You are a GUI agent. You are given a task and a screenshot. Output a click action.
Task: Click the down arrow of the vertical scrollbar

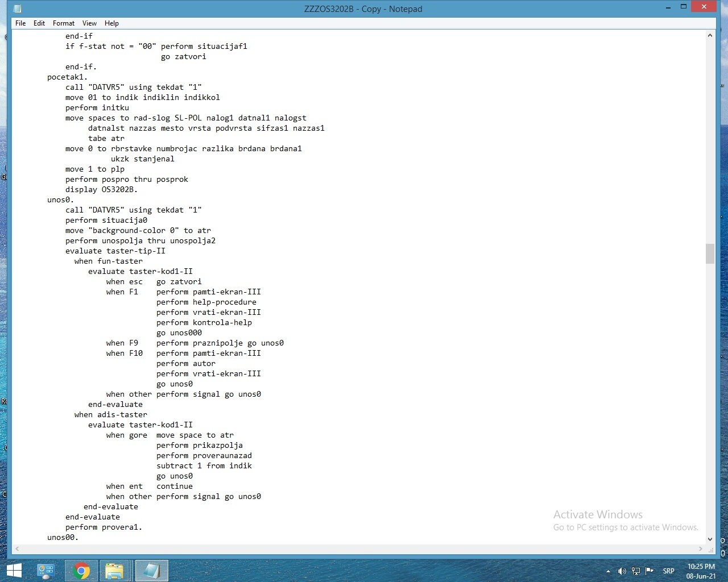point(710,539)
